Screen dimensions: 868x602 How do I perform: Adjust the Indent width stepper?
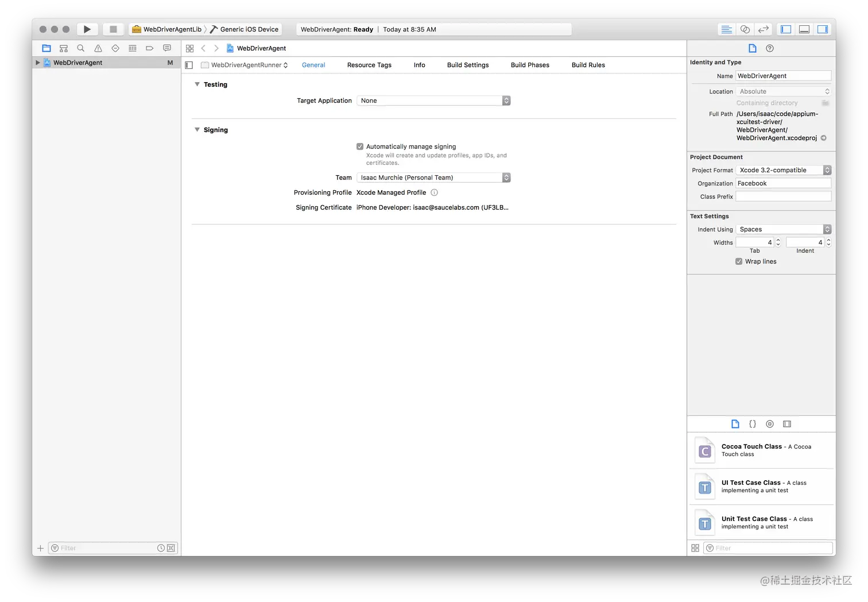pyautogui.click(x=828, y=242)
